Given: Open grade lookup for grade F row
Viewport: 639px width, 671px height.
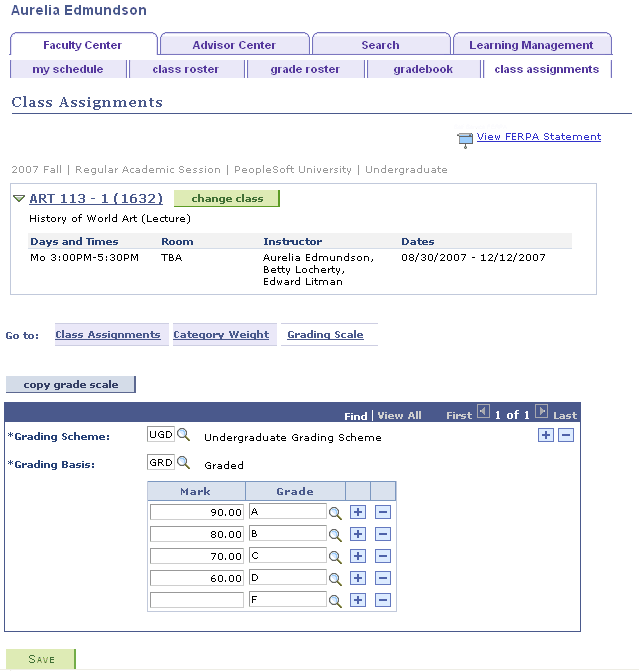Looking at the screenshot, I should (335, 601).
